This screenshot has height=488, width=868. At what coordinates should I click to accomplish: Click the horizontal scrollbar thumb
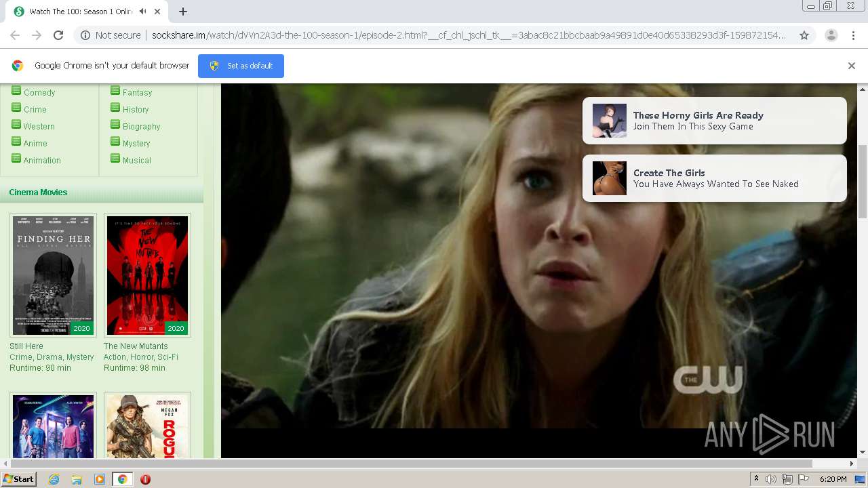coord(410,464)
